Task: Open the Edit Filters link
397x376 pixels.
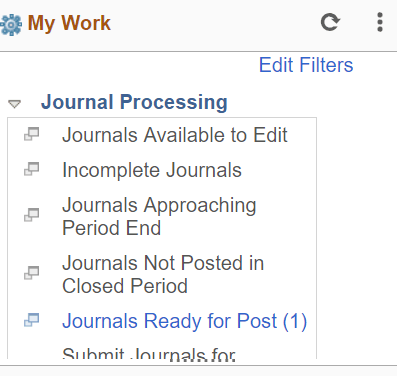Action: point(306,65)
